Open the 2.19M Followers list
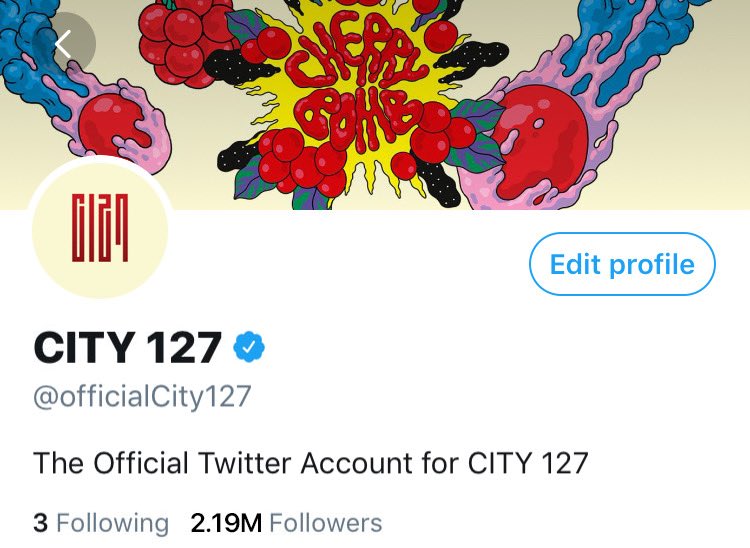The height and width of the screenshot is (548, 750). point(286,523)
